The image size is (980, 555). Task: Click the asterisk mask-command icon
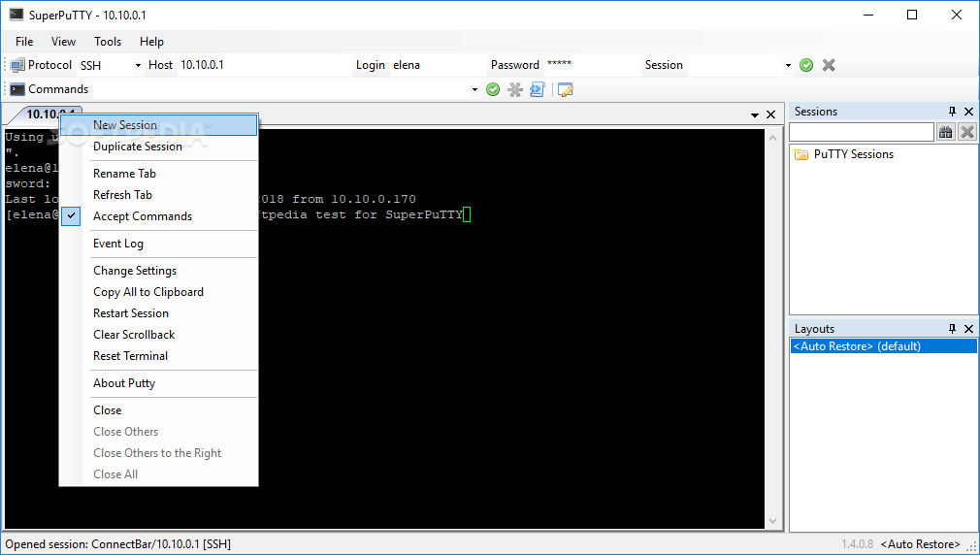(515, 89)
